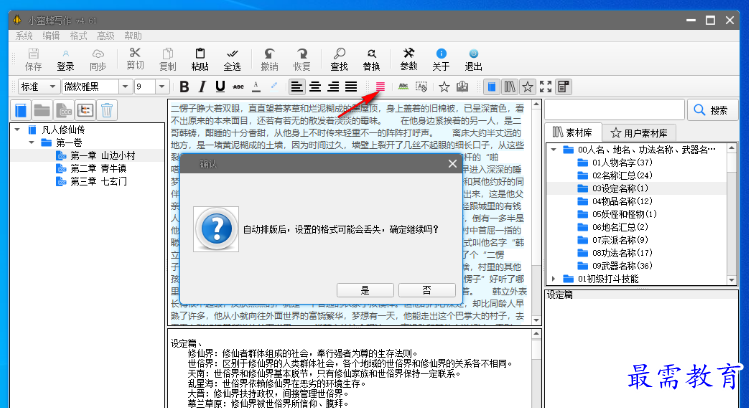Click the red auto-typeset icon
Viewport: 749px width, 408px height.
click(380, 86)
